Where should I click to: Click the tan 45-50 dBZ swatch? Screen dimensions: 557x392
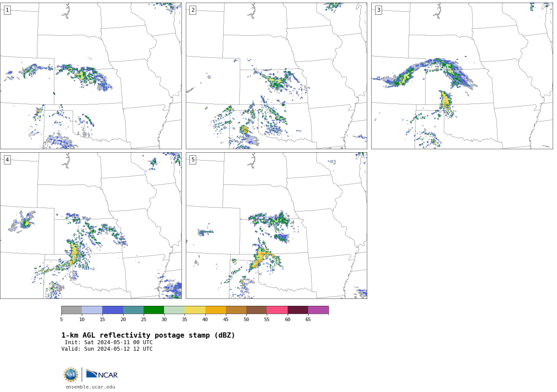click(236, 310)
